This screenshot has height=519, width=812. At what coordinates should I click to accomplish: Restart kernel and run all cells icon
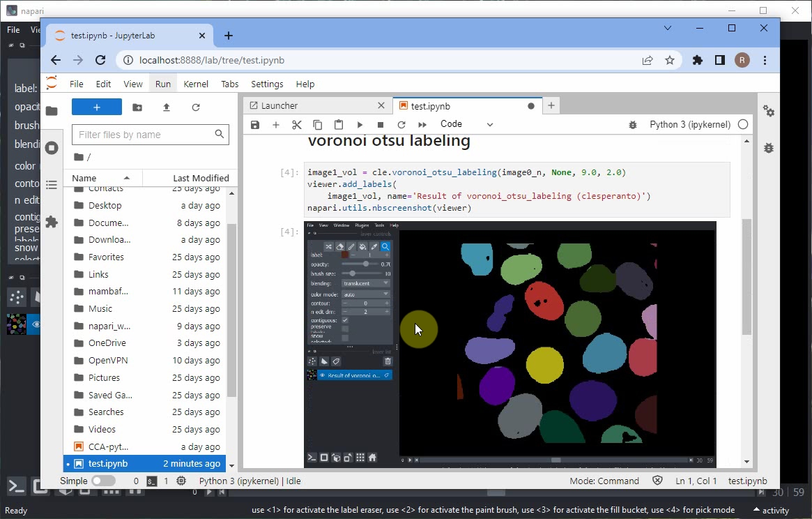[x=422, y=125]
